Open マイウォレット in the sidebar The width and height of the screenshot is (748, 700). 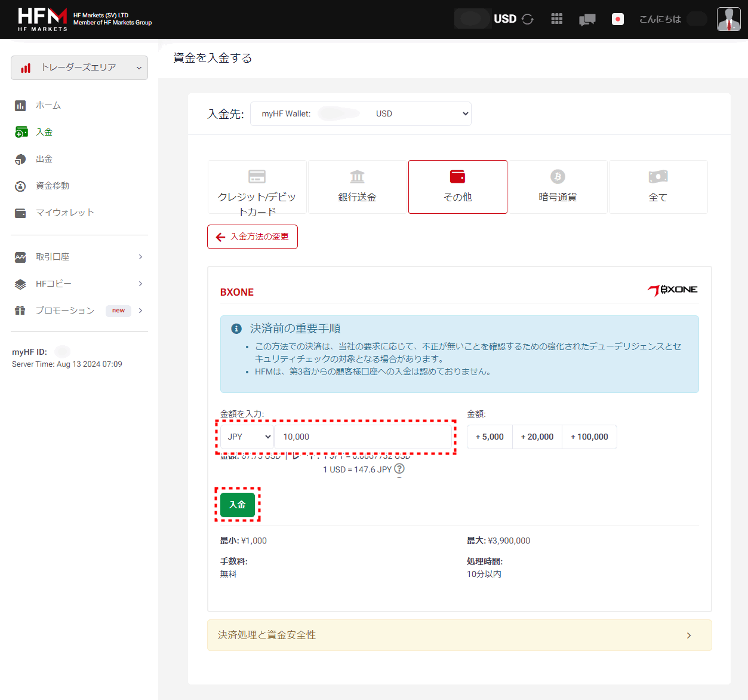pos(65,213)
